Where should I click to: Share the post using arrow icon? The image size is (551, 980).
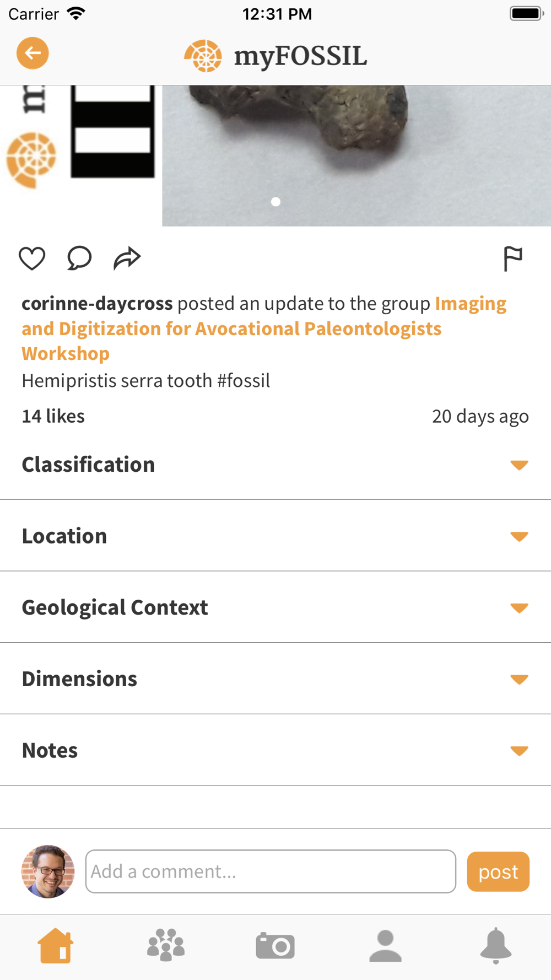[x=127, y=258]
